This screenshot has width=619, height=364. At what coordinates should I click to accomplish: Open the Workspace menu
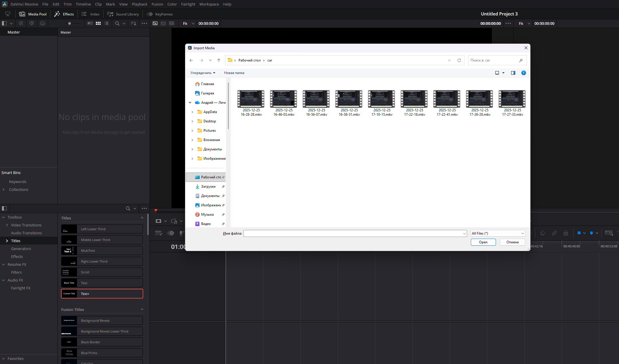pyautogui.click(x=209, y=4)
